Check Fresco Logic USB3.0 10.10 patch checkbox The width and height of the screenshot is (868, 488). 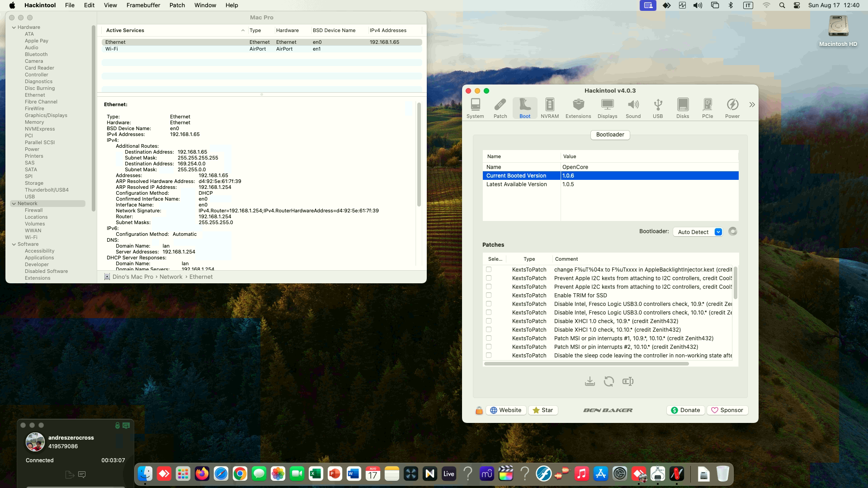point(489,312)
